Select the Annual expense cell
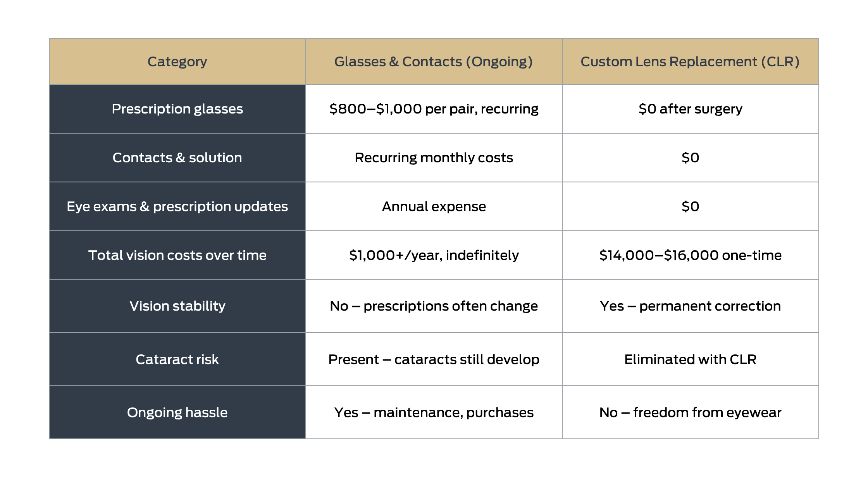This screenshot has height=488, width=868. point(433,206)
